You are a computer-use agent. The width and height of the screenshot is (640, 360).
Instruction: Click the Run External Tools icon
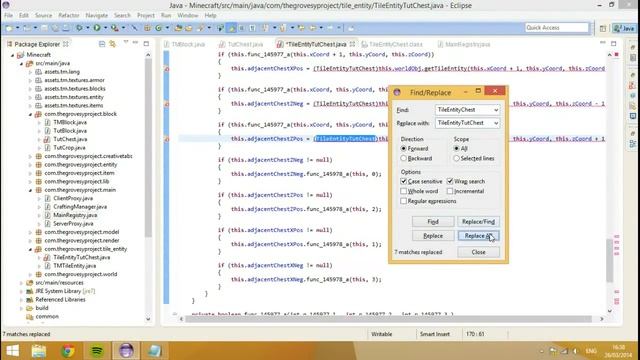pyautogui.click(x=115, y=28)
